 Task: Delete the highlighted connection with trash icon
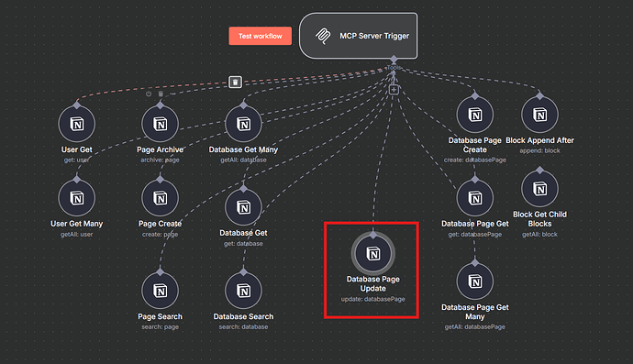coord(236,83)
